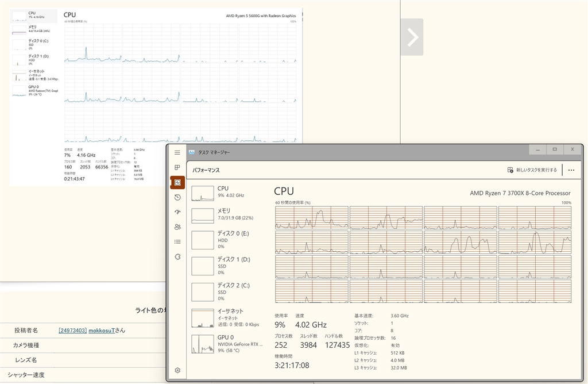Open the Services puzzle-piece icon
The height and width of the screenshot is (384, 588).
tap(177, 257)
